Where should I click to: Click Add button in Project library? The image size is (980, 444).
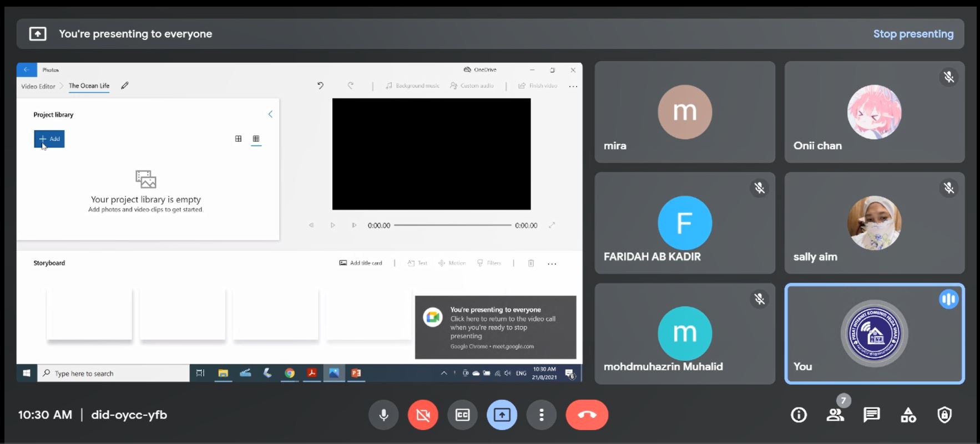click(49, 139)
